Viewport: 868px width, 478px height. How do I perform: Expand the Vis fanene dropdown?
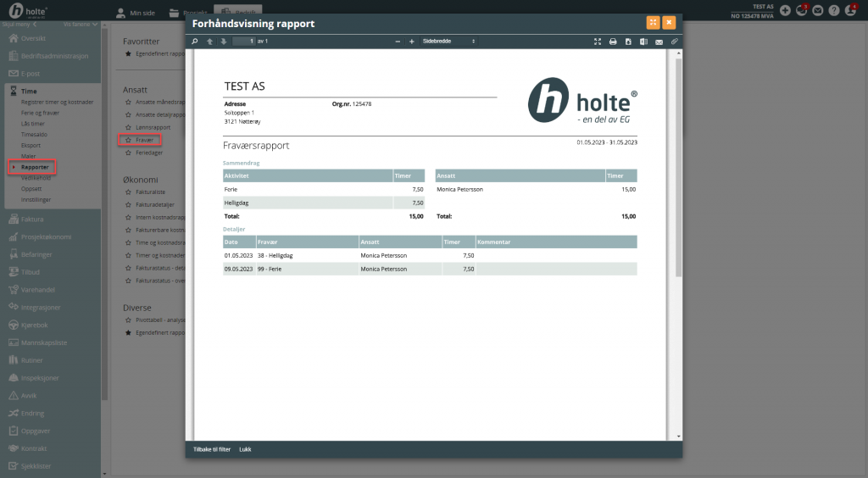tap(80, 25)
